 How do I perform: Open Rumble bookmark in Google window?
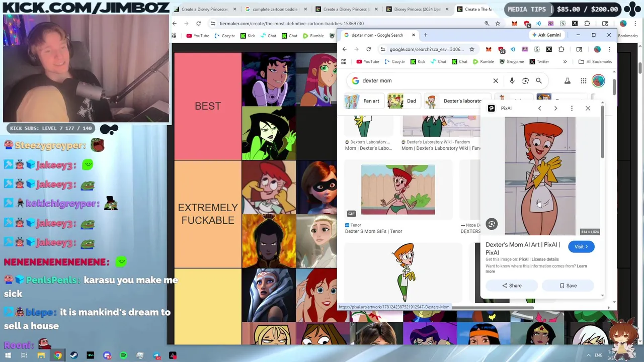(482, 61)
